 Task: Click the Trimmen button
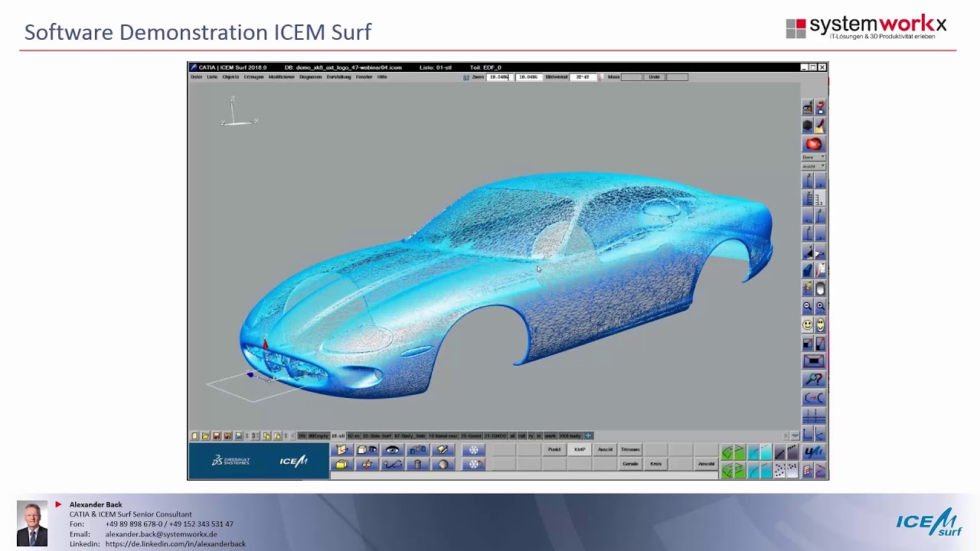click(x=630, y=449)
